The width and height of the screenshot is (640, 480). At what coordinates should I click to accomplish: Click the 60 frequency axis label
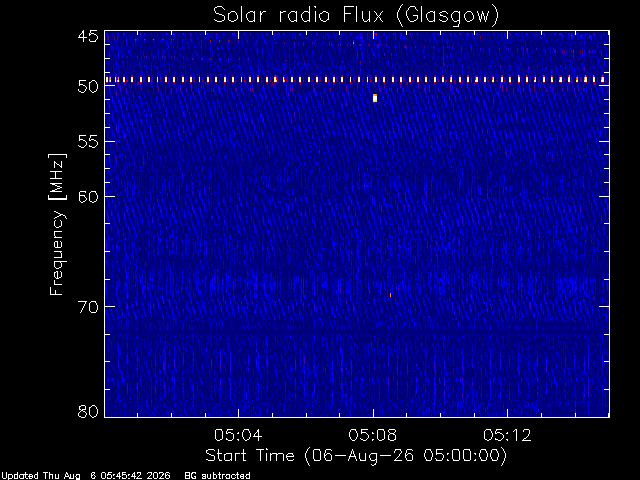[x=89, y=196]
